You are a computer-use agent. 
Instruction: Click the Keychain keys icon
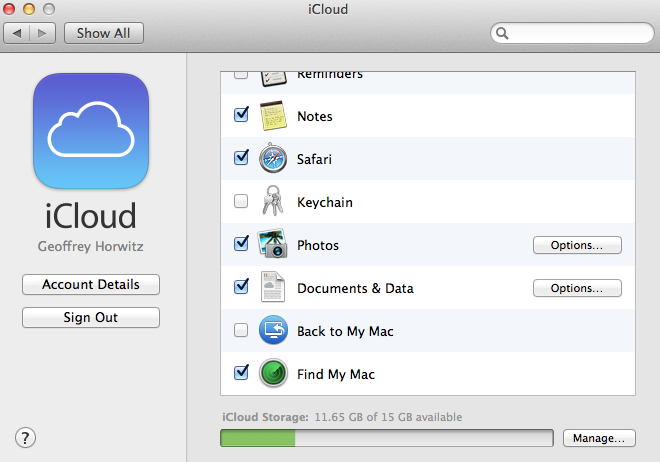click(x=272, y=201)
